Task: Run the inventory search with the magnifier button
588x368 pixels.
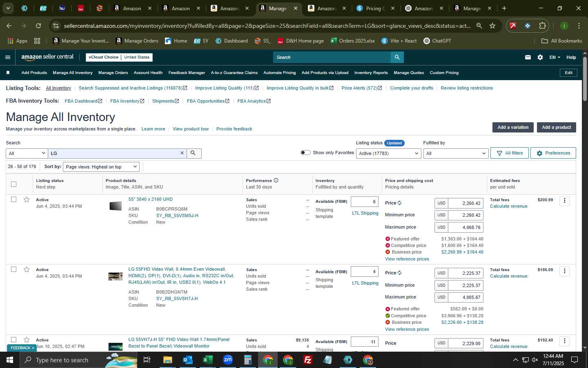Action: [x=194, y=153]
